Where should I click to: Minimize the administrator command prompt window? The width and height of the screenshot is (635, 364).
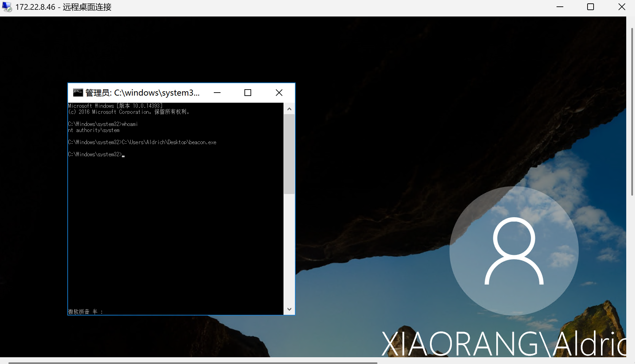(217, 93)
